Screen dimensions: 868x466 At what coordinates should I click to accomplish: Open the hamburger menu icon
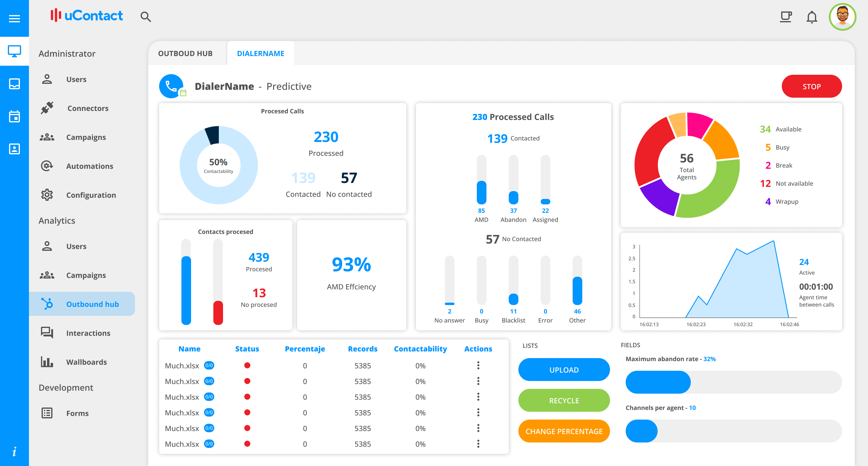(14, 18)
